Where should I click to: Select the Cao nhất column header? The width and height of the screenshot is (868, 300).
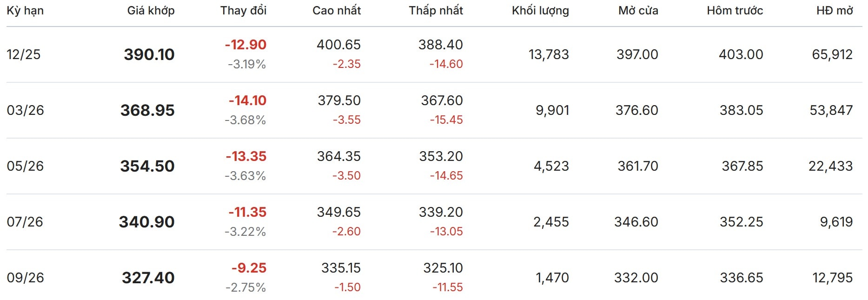click(x=337, y=11)
